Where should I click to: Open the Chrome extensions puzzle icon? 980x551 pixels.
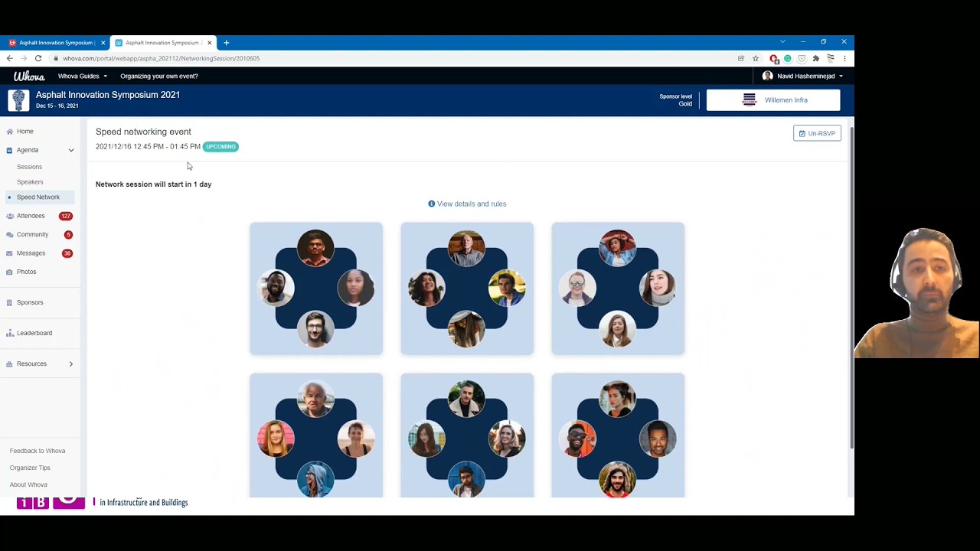[816, 58]
